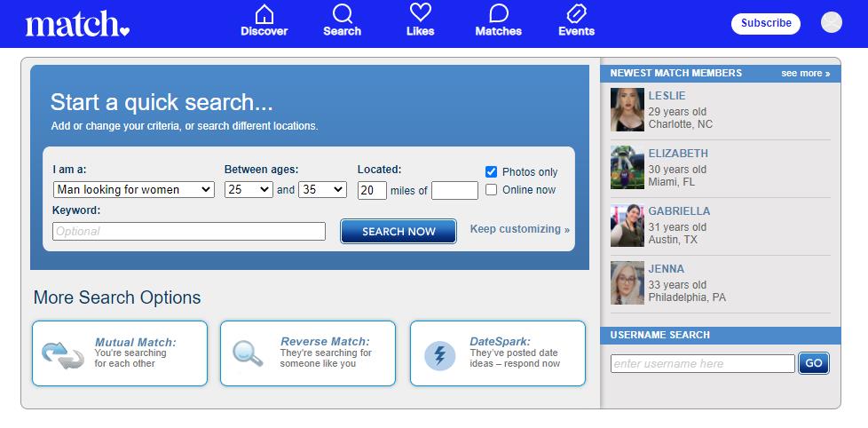
Task: Uncheck the Photos only checkbox
Action: click(491, 171)
